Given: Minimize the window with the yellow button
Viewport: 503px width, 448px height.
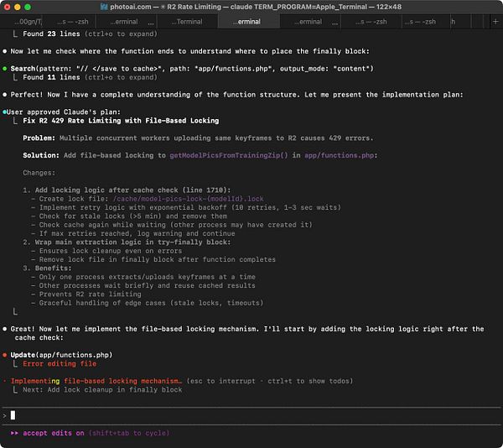Looking at the screenshot, I should 18,7.
